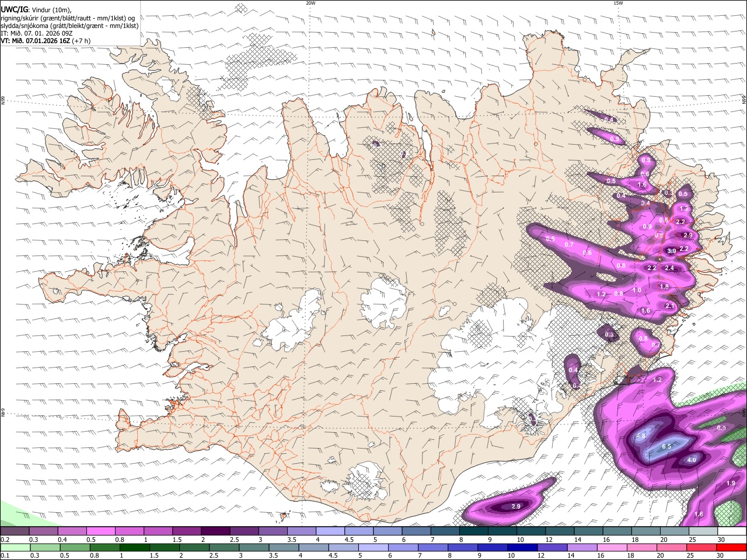The height and width of the screenshot is (560, 747).
Task: Click the violet 12 swatch in bottom legend row
Action: (x=553, y=548)
